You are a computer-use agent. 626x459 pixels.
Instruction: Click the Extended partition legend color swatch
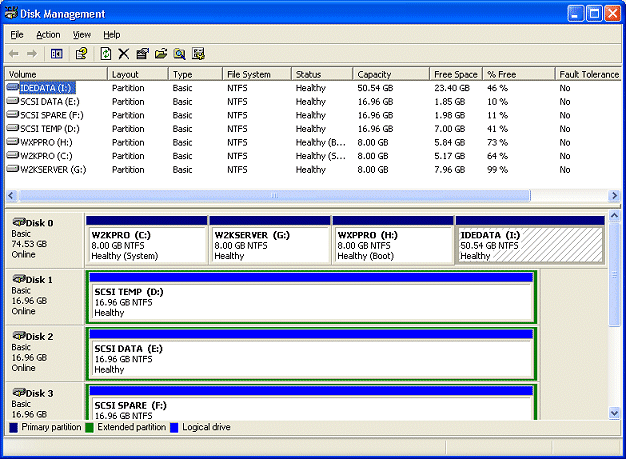click(89, 427)
